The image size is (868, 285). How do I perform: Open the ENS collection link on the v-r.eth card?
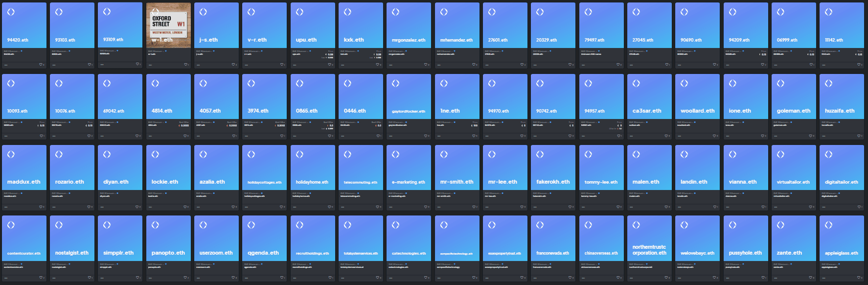(x=251, y=51)
